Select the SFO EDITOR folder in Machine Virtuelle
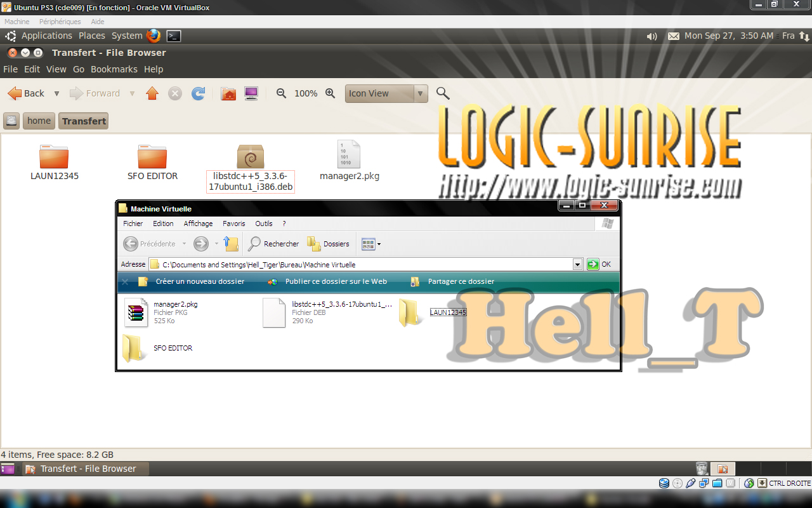812x508 pixels. point(134,348)
